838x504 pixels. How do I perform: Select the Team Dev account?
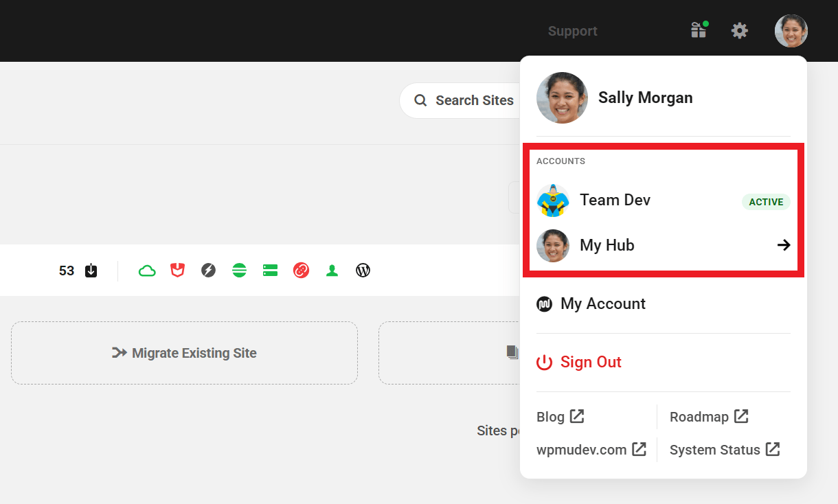(615, 200)
